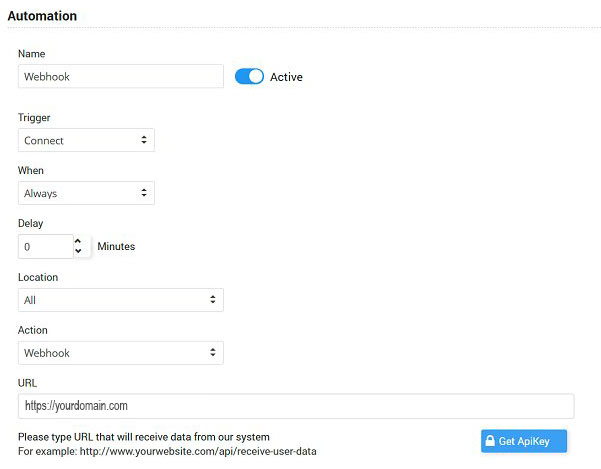Click the Trigger field label
The height and width of the screenshot is (469, 601).
[34, 118]
